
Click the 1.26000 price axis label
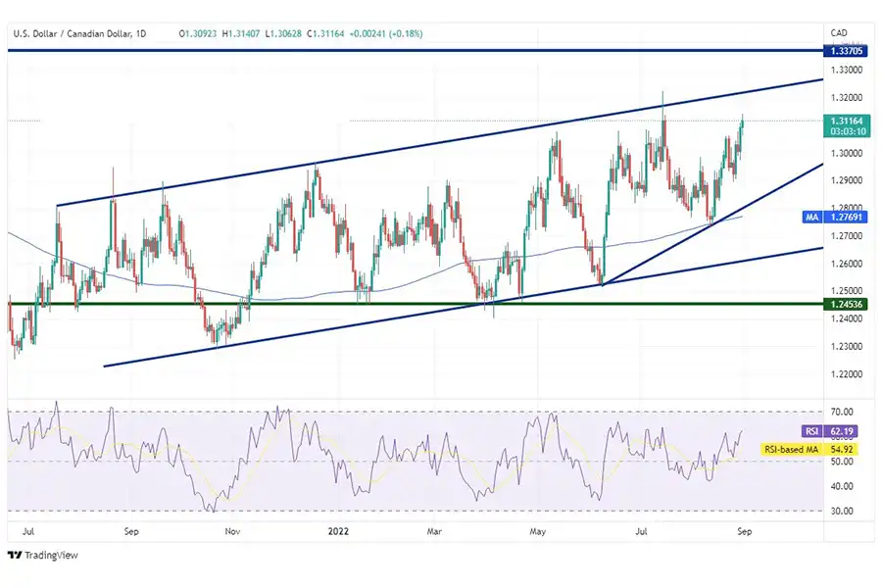(847, 264)
